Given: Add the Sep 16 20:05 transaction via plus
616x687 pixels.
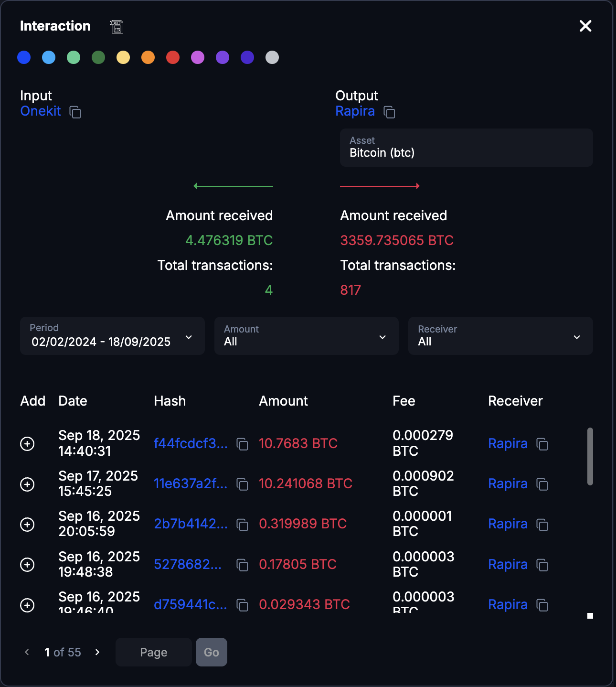Looking at the screenshot, I should [27, 524].
